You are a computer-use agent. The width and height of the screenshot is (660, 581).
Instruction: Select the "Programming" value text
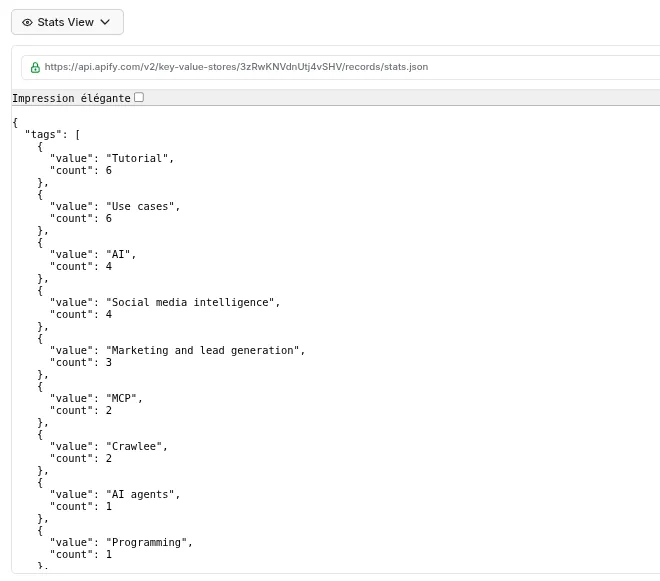(146, 542)
